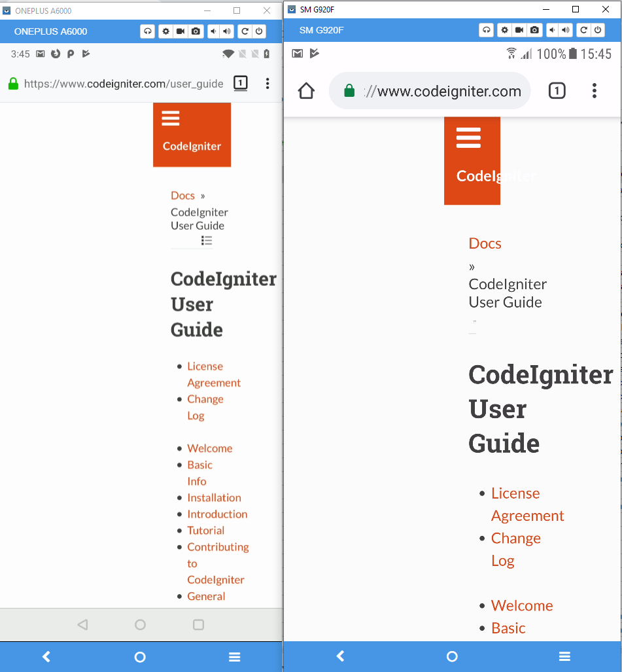Open the page contents list icon under Docs
This screenshot has width=622, height=672.
pos(207,240)
